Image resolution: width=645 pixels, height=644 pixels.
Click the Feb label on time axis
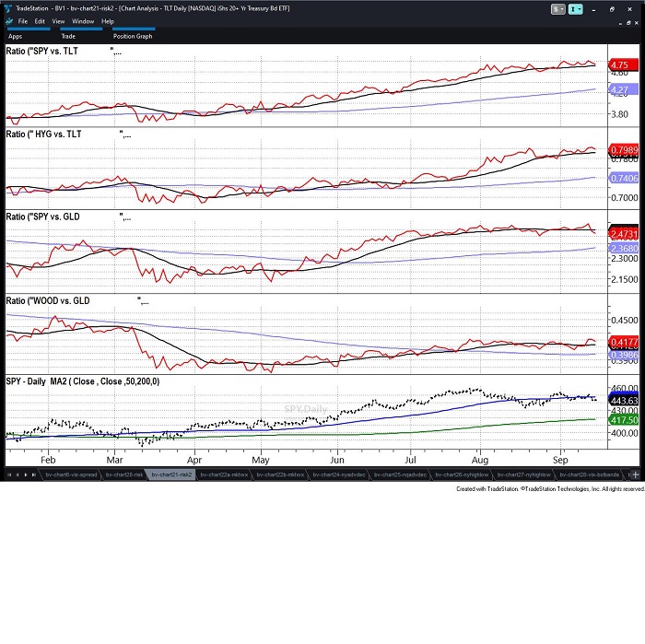point(48,460)
